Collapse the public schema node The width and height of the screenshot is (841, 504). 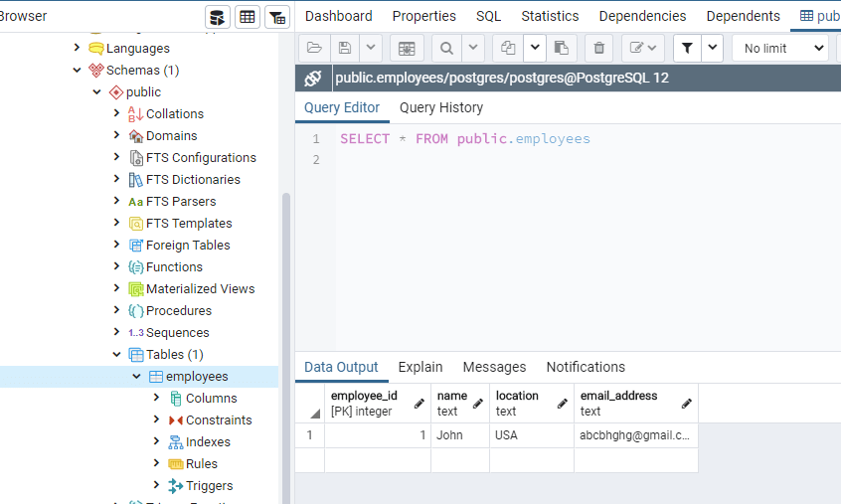[96, 91]
